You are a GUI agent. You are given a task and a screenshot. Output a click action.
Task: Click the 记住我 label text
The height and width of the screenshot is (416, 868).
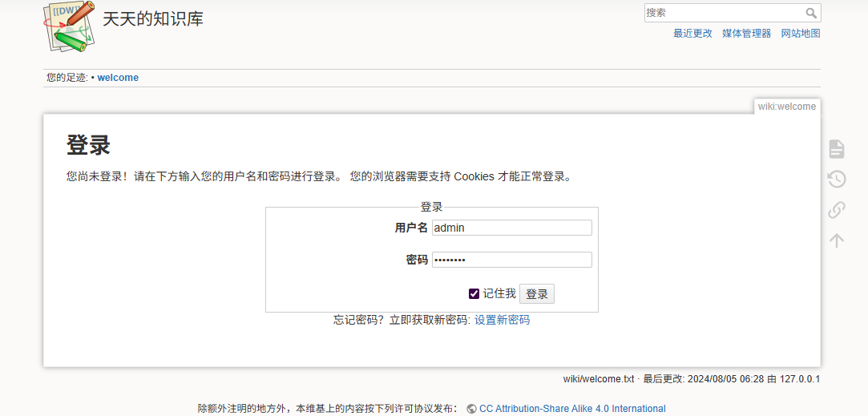coord(499,293)
